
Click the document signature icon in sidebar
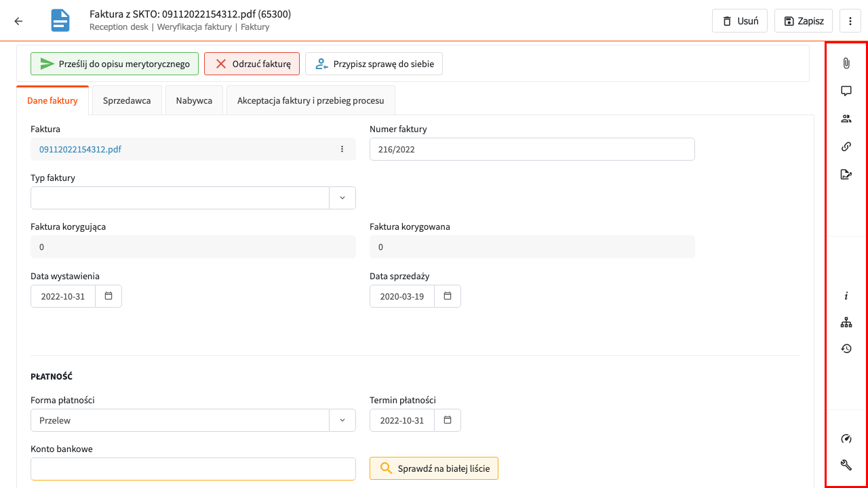click(x=846, y=174)
